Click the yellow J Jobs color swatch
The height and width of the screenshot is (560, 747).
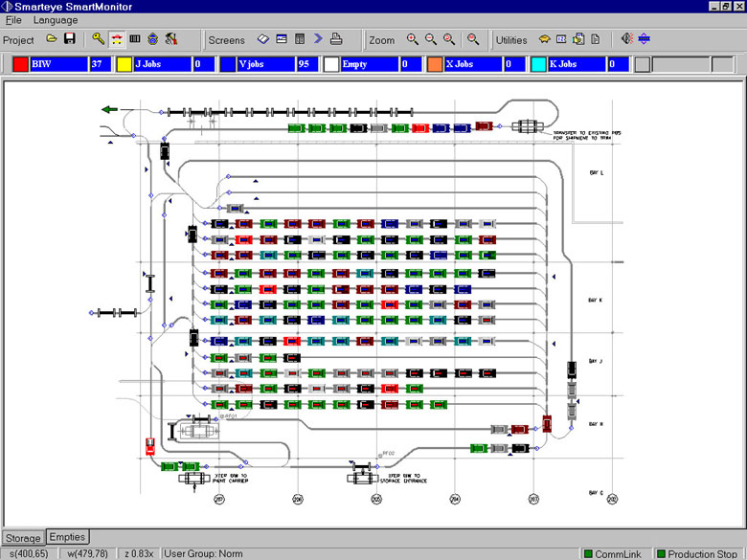124,64
